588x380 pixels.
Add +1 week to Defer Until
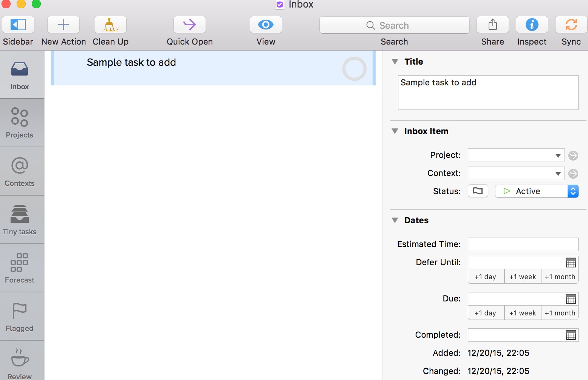tap(523, 277)
